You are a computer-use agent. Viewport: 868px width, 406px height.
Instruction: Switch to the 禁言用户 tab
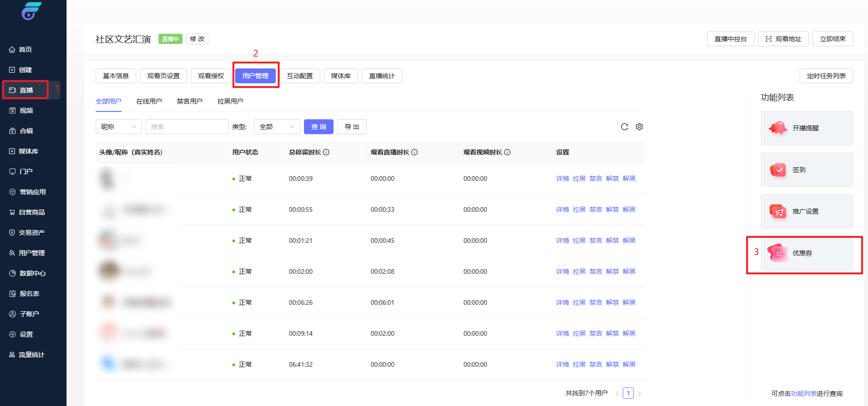(189, 101)
